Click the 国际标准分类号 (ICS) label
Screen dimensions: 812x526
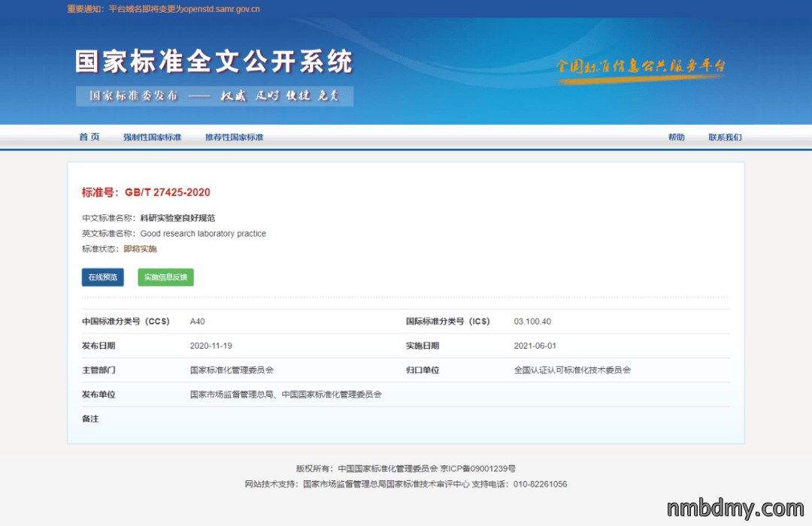[x=448, y=322]
